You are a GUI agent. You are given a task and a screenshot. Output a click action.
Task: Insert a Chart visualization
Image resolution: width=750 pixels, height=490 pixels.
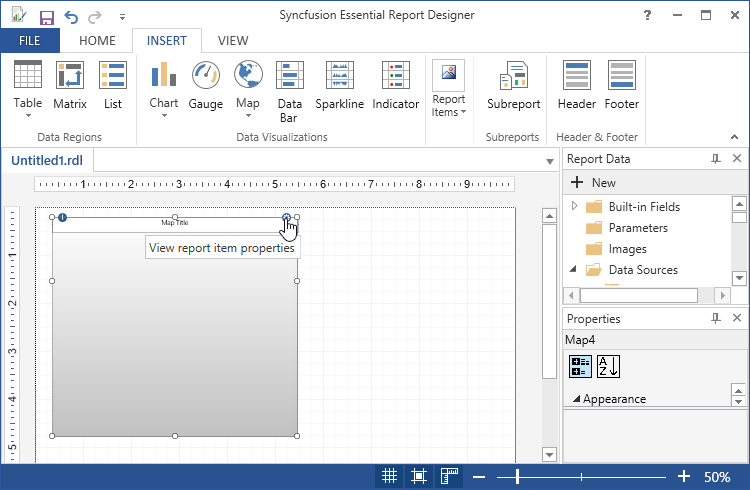click(x=164, y=84)
